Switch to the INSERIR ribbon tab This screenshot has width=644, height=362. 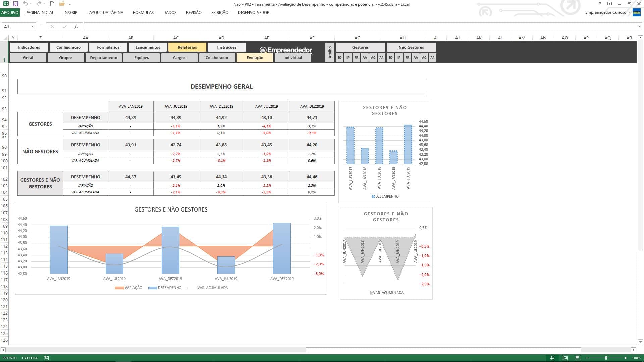tap(70, 13)
